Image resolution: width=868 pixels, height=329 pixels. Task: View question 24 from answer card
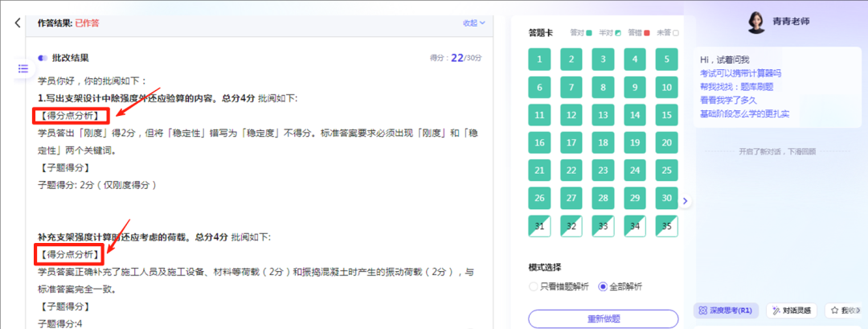635,170
